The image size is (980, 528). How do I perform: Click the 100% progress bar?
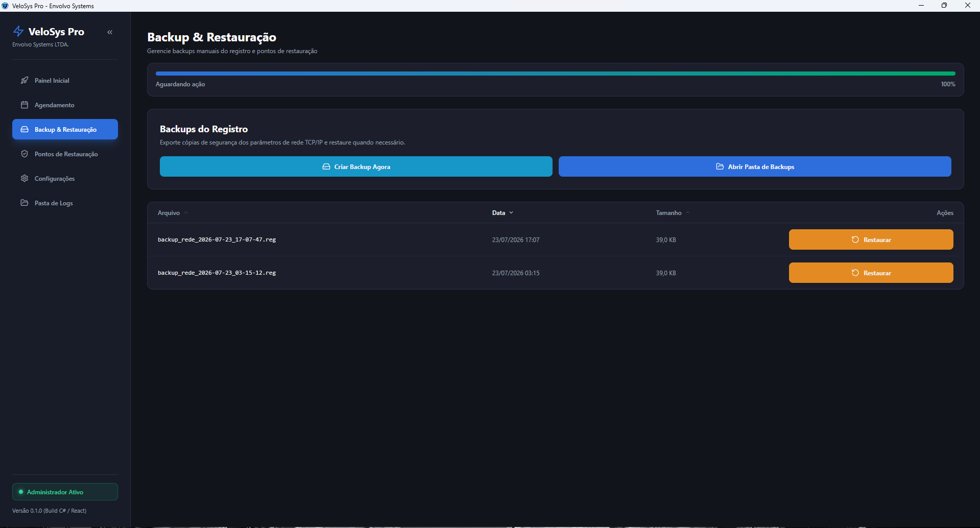point(555,74)
